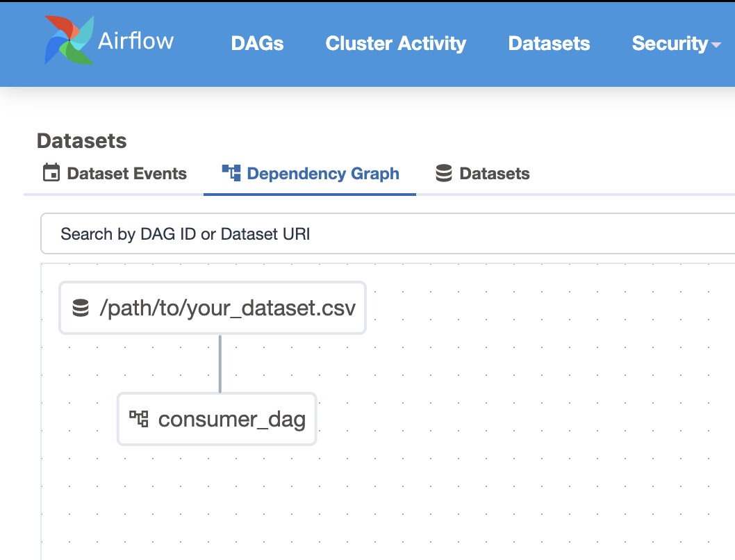The height and width of the screenshot is (560, 735).
Task: Click the database icon on the Datasets tab
Action: (443, 173)
